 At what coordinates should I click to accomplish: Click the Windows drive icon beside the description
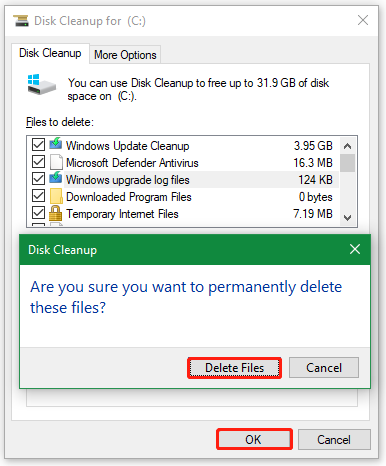coord(41,84)
